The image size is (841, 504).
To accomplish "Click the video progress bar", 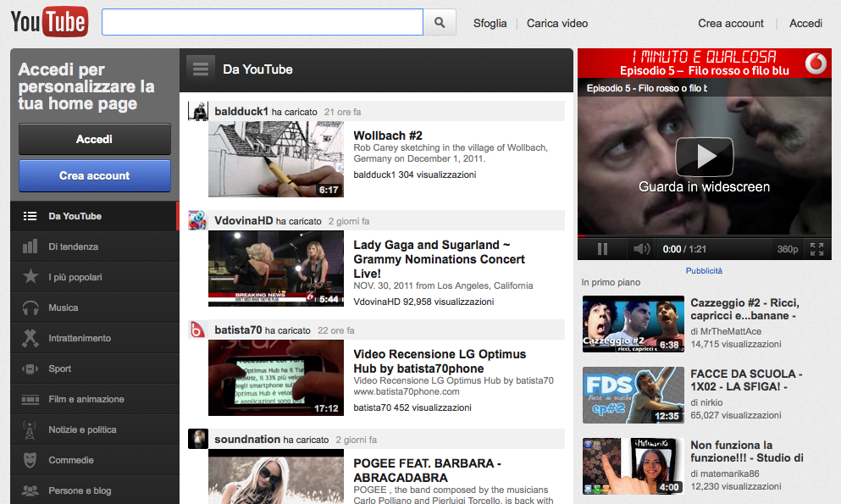I will click(704, 235).
